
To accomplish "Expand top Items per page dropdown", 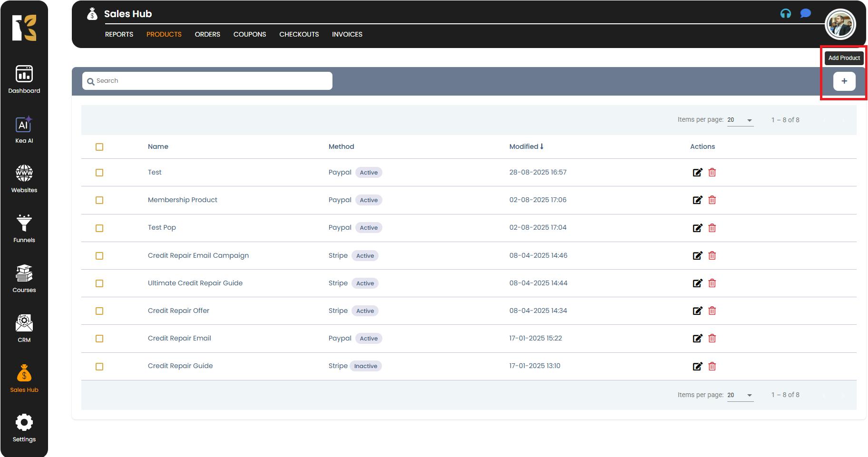I will point(740,120).
